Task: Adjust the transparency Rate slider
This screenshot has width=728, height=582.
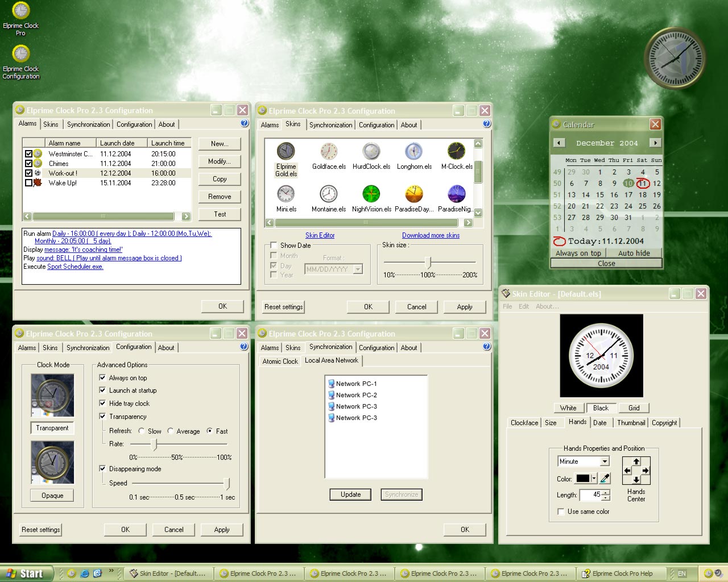Action: pyautogui.click(x=154, y=444)
